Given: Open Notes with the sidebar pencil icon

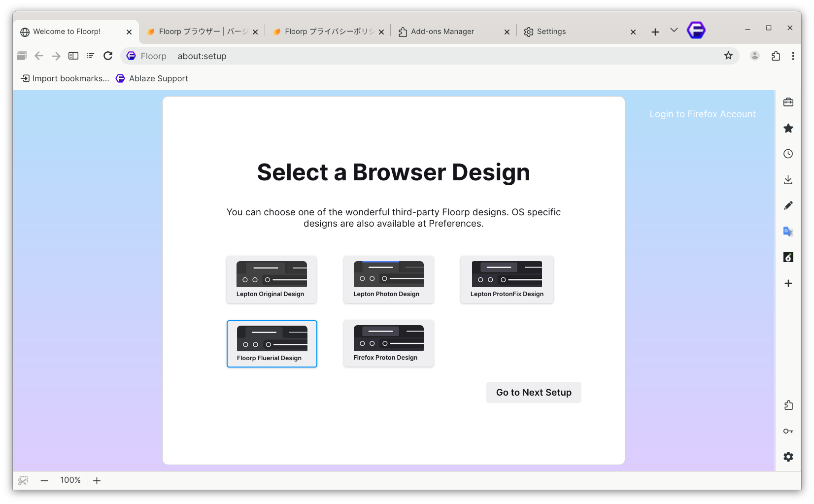Looking at the screenshot, I should pyautogui.click(x=788, y=205).
